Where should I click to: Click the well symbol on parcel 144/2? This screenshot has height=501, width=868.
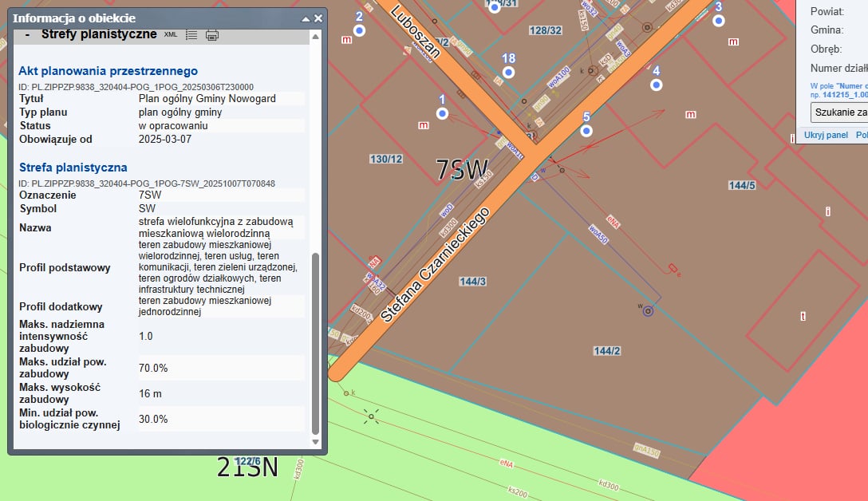click(648, 311)
